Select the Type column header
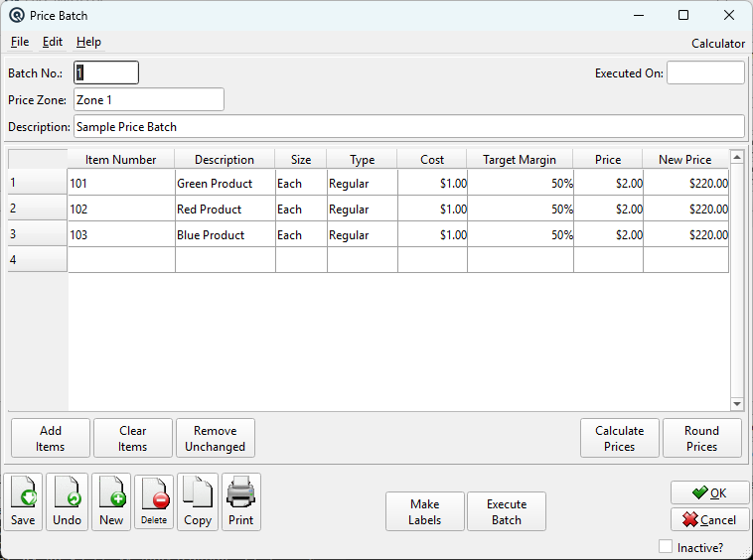 (x=363, y=159)
